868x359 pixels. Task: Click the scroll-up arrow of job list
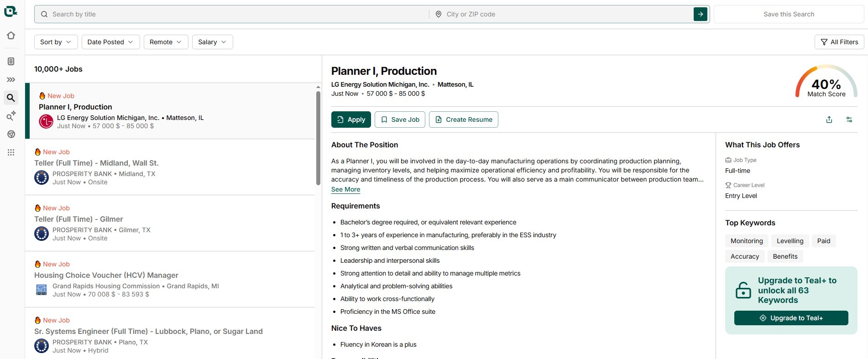point(318,87)
